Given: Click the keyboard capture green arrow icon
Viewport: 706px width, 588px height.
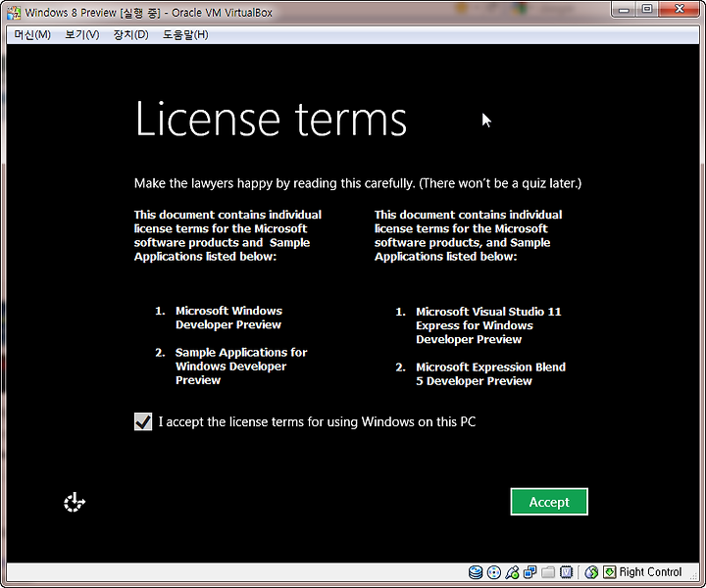Looking at the screenshot, I should tap(609, 571).
